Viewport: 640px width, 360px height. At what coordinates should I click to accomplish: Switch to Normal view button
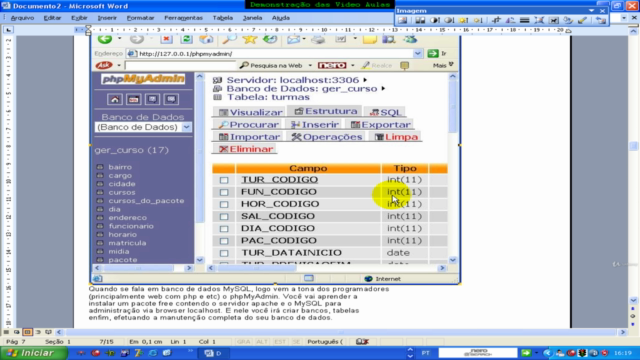(x=6, y=332)
